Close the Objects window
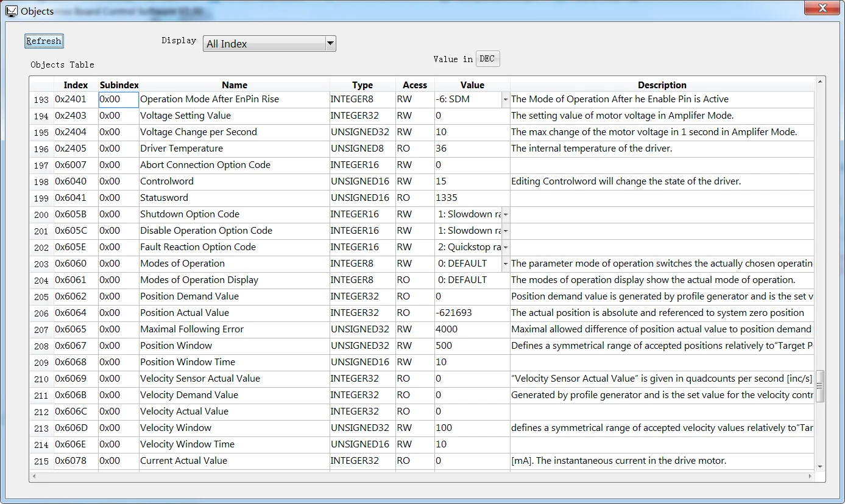The height and width of the screenshot is (504, 845). pos(823,8)
